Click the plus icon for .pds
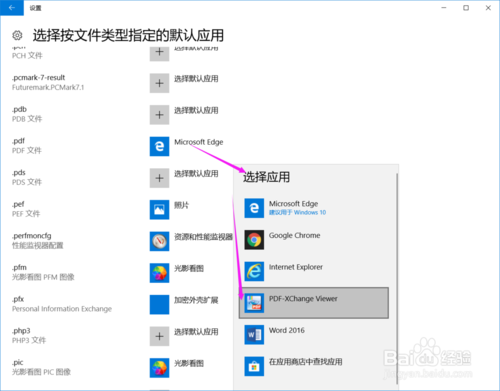This screenshot has height=391, width=500. click(x=159, y=178)
